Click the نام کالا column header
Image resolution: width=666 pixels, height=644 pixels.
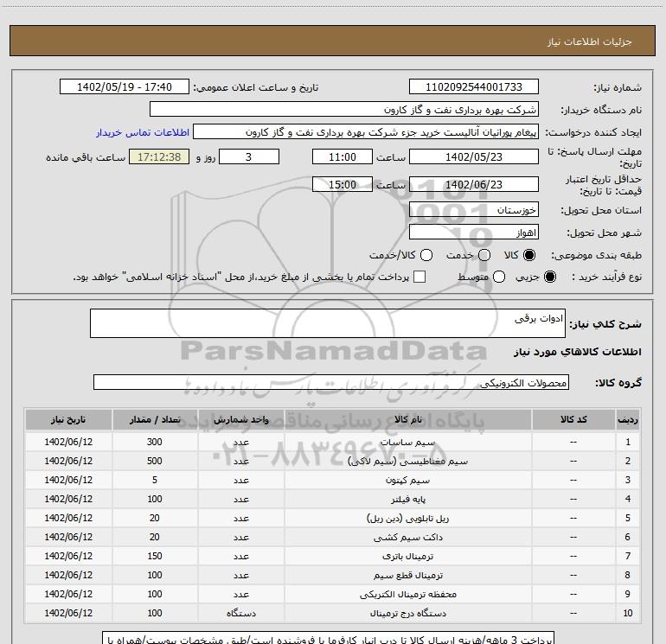407,419
